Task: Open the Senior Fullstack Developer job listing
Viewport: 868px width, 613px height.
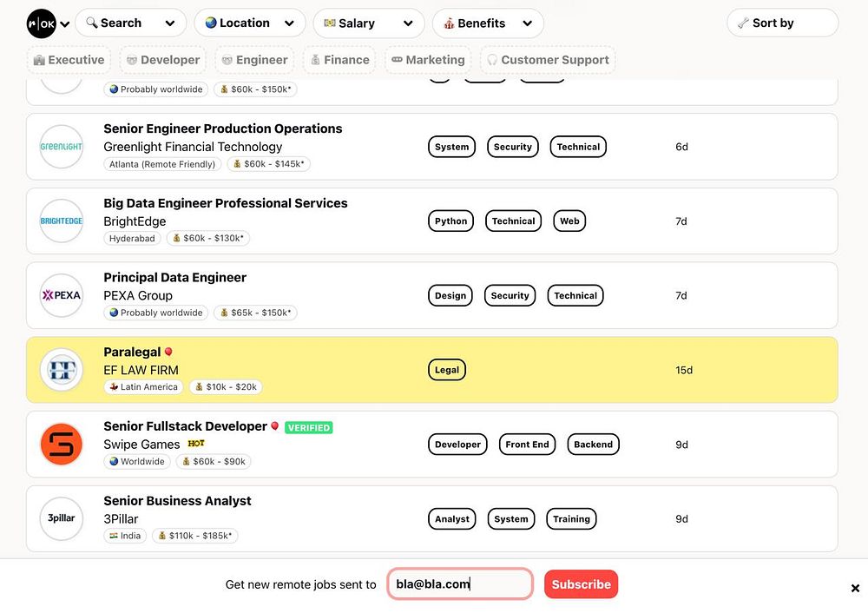Action: [x=185, y=426]
